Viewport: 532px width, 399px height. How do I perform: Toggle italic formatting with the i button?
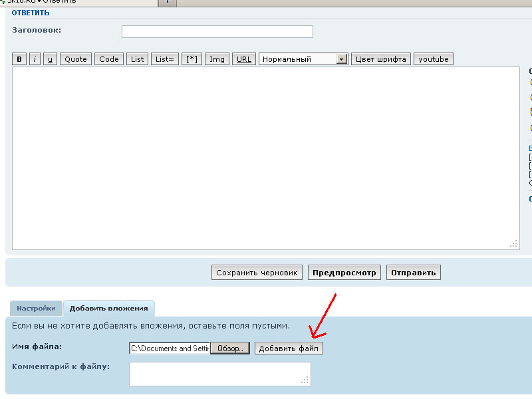tap(35, 59)
